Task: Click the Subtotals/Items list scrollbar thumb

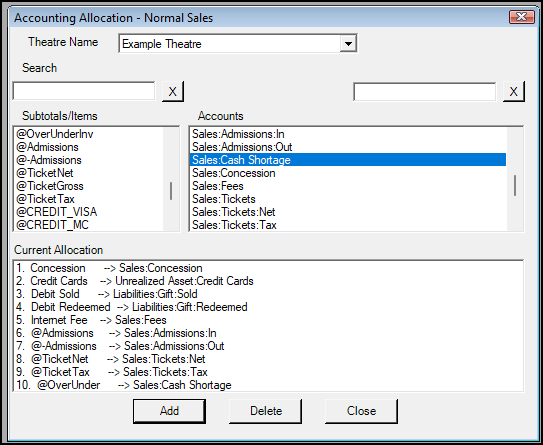Action: point(171,191)
